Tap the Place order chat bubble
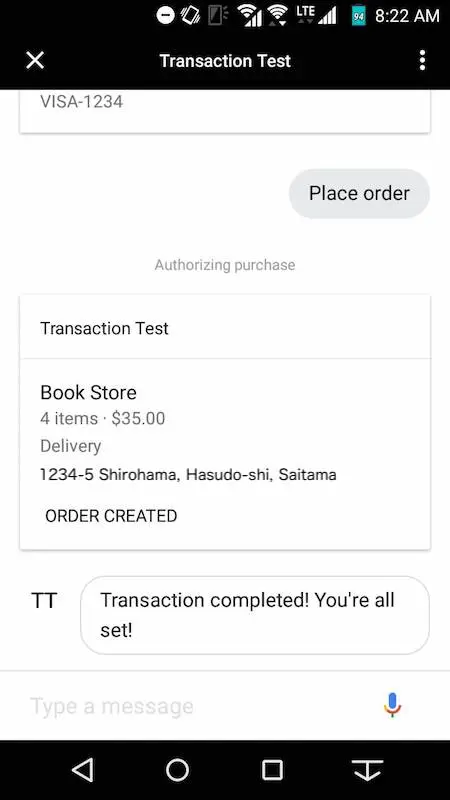Viewport: 450px width, 800px height. (359, 193)
